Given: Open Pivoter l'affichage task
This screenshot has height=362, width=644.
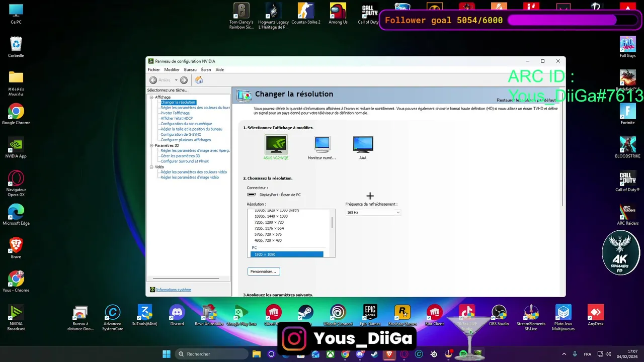Looking at the screenshot, I should (x=175, y=113).
